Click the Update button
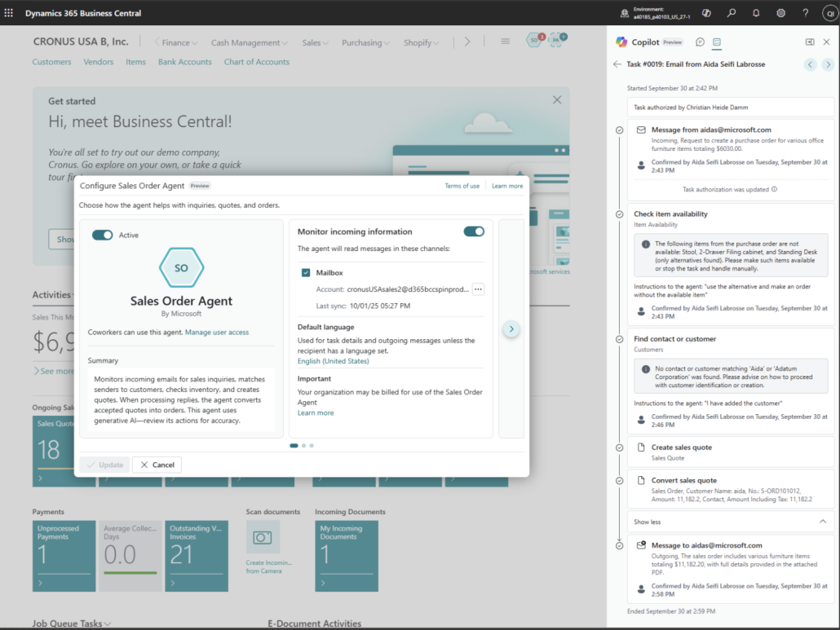This screenshot has width=840, height=630. click(x=105, y=465)
